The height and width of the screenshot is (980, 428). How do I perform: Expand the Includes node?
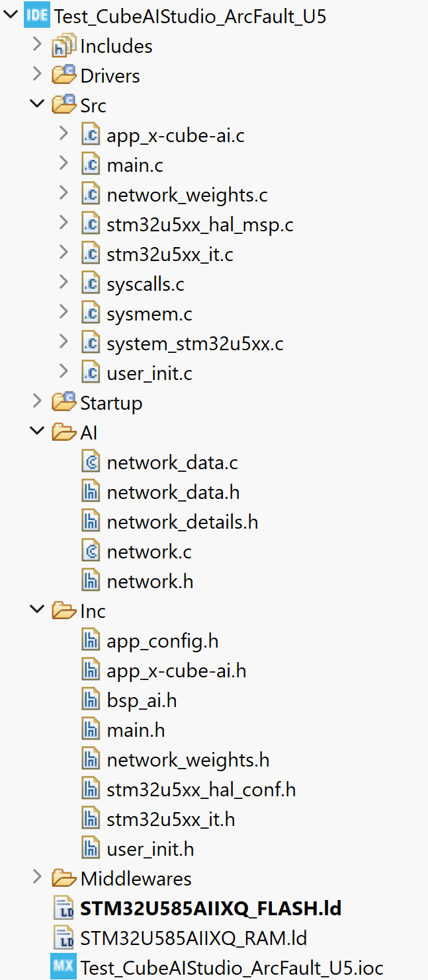pyautogui.click(x=38, y=45)
